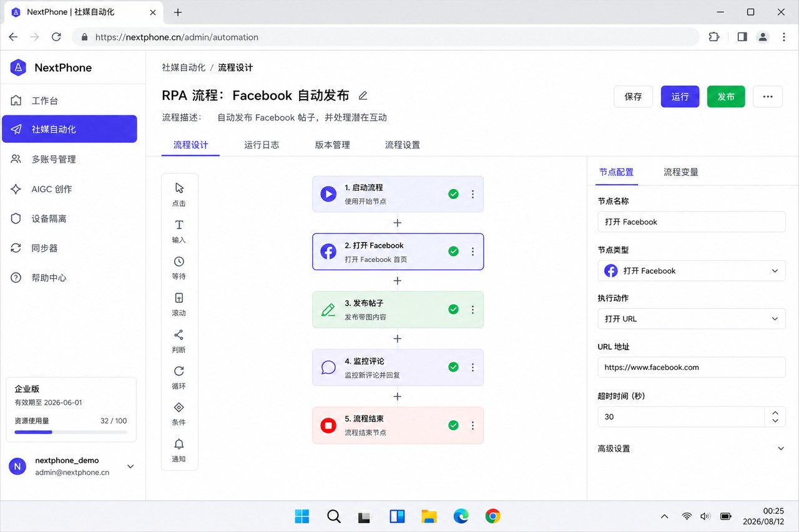The width and height of the screenshot is (799, 532).
Task: Switch to the 运行日志 tab
Action: [x=262, y=145]
